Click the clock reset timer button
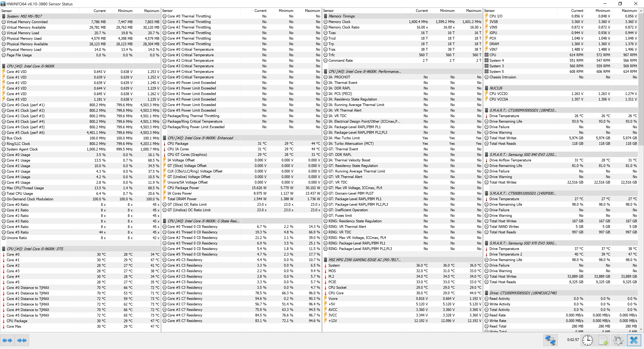The width and height of the screenshot is (644, 349). (x=587, y=340)
